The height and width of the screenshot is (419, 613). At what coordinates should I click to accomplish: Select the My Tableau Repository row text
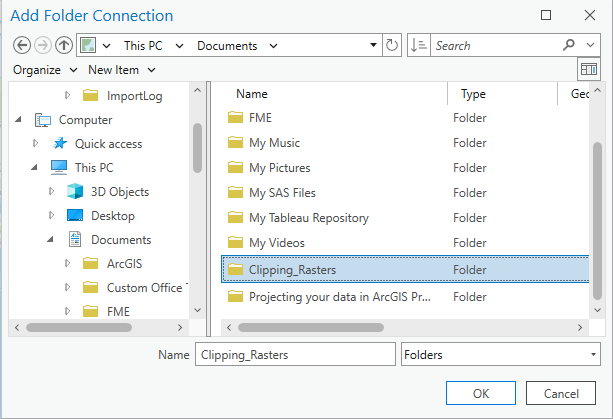309,218
